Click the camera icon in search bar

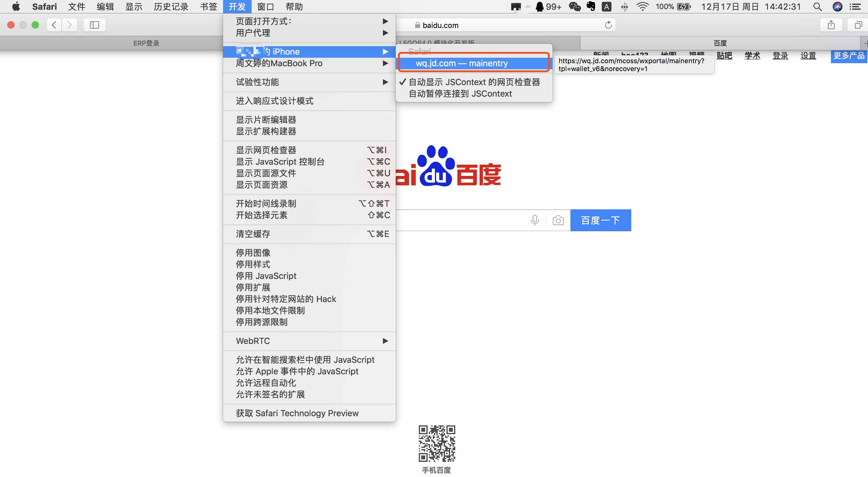point(558,220)
